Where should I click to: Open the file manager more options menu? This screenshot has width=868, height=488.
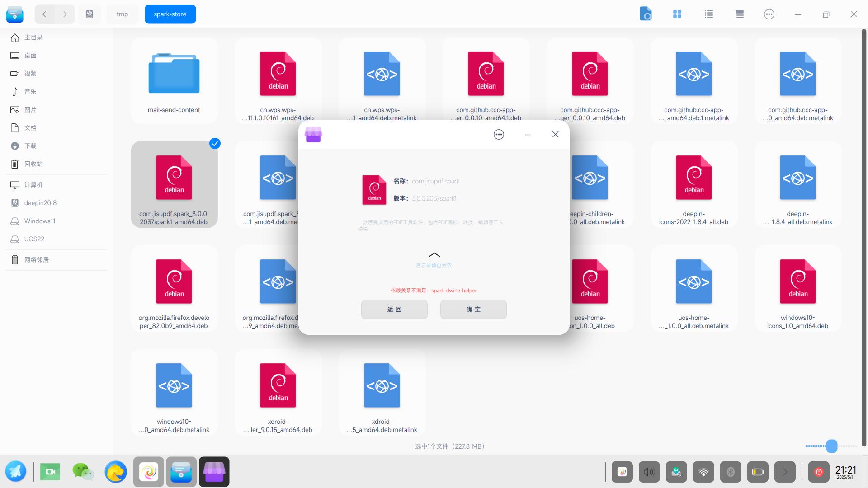pyautogui.click(x=769, y=14)
